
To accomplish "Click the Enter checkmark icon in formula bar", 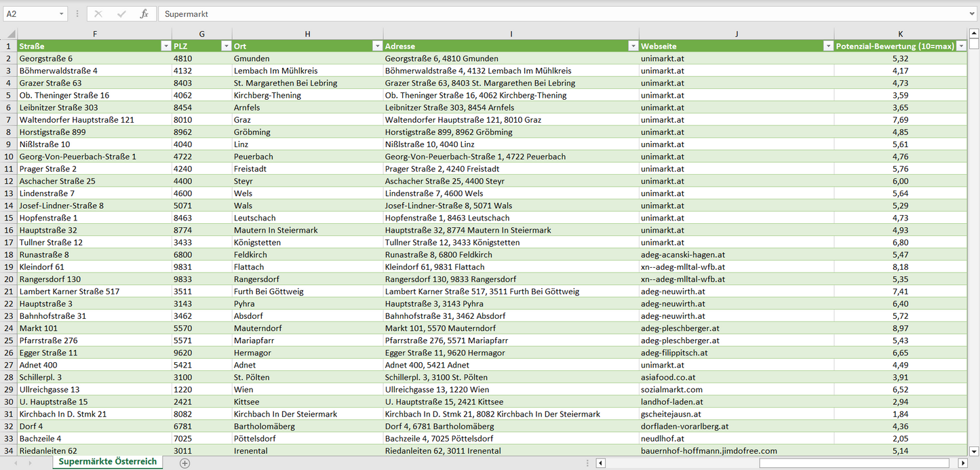I will click(121, 14).
